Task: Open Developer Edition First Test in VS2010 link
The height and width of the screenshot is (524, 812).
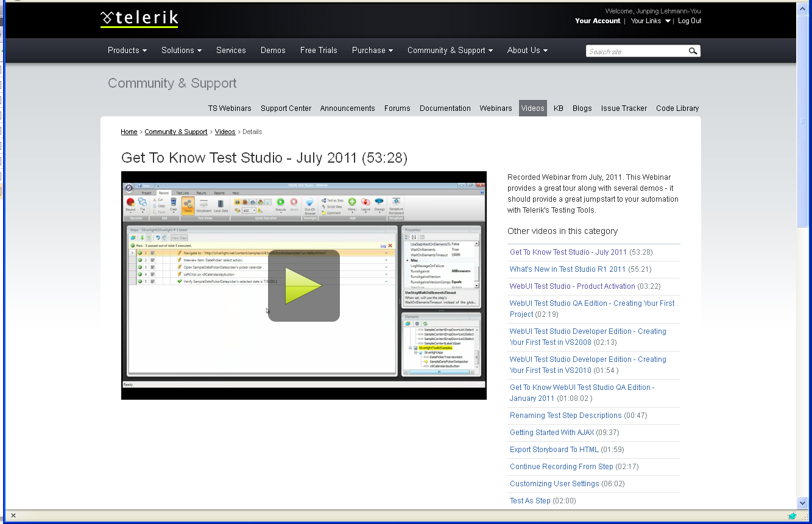Action: [588, 365]
